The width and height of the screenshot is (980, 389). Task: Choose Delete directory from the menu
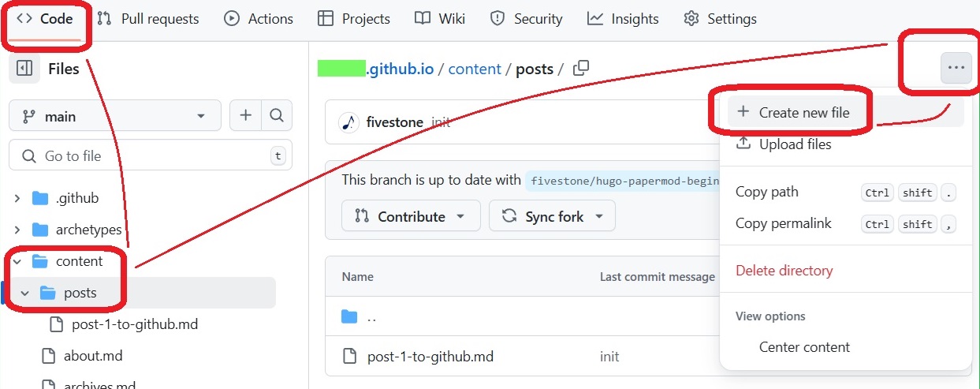coord(784,271)
